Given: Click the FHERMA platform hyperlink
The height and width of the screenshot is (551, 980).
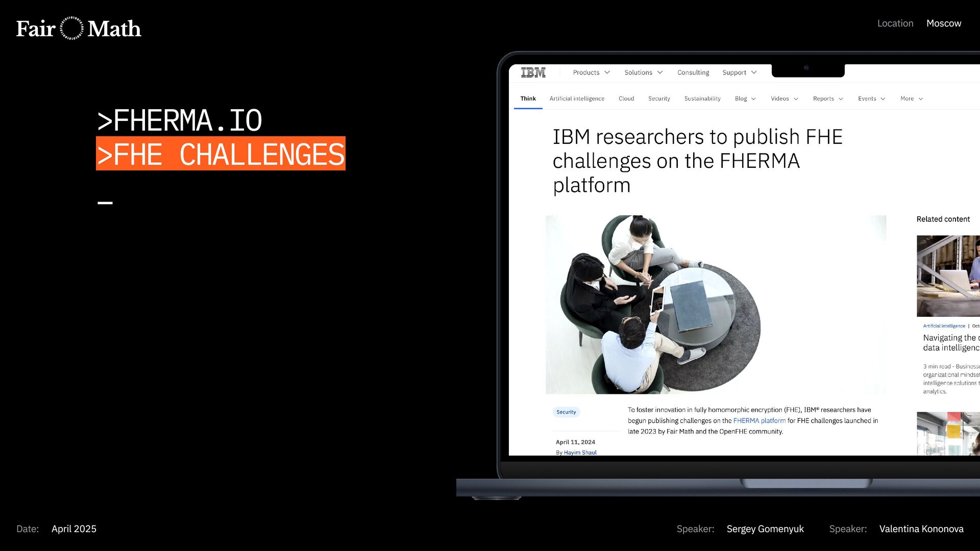Looking at the screenshot, I should pyautogui.click(x=759, y=420).
